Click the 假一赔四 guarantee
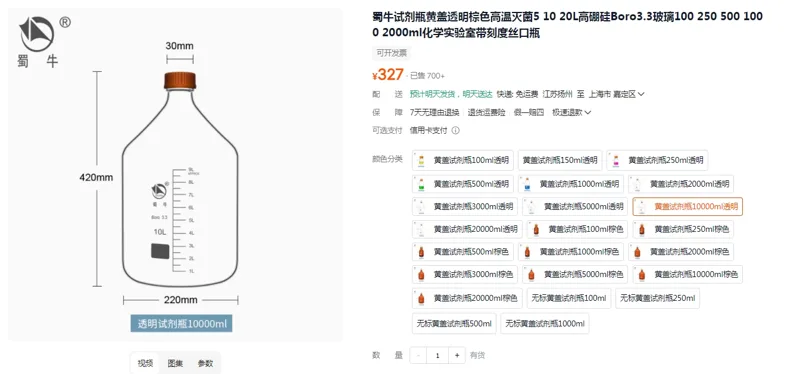This screenshot has height=374, width=800. (x=529, y=112)
